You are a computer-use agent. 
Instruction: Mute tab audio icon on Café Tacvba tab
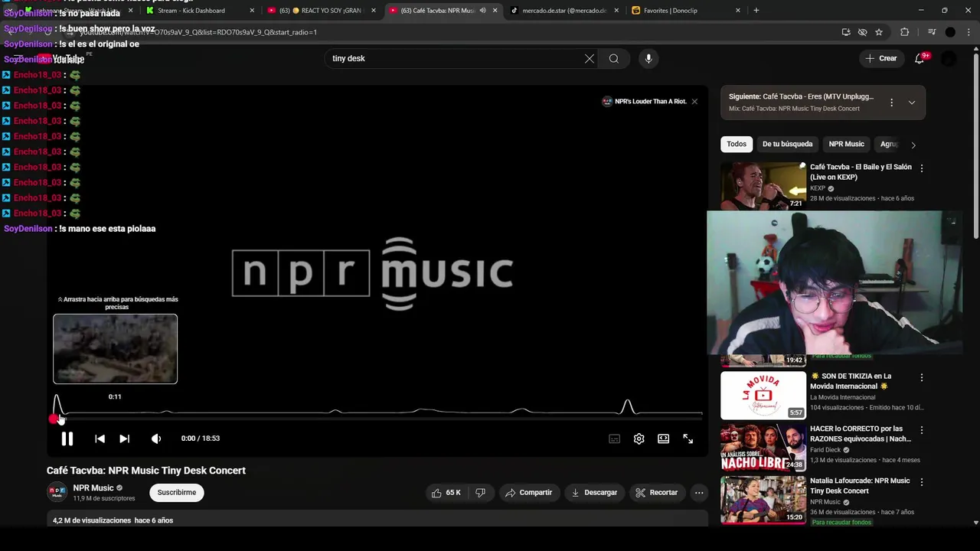[482, 11]
